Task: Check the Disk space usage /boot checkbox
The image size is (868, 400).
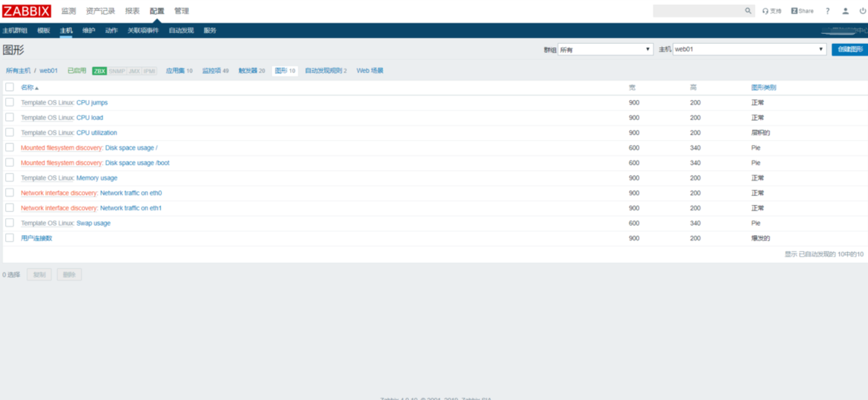Action: 9,163
